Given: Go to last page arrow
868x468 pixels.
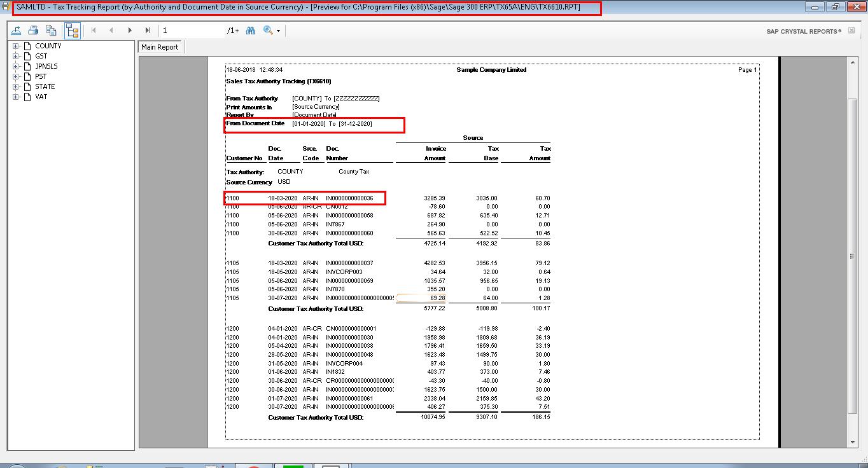Looking at the screenshot, I should [148, 31].
